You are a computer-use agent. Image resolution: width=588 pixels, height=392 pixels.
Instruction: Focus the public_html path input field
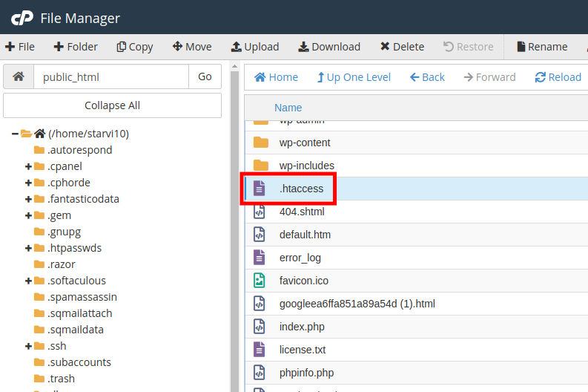pyautogui.click(x=111, y=76)
